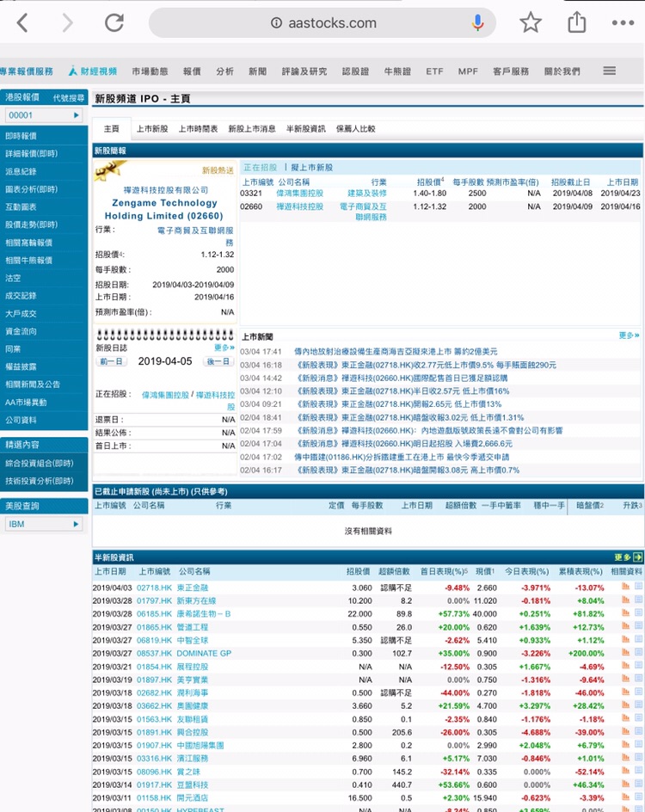The image size is (645, 812).
Task: Open the 認股證 menu
Action: pos(356,71)
